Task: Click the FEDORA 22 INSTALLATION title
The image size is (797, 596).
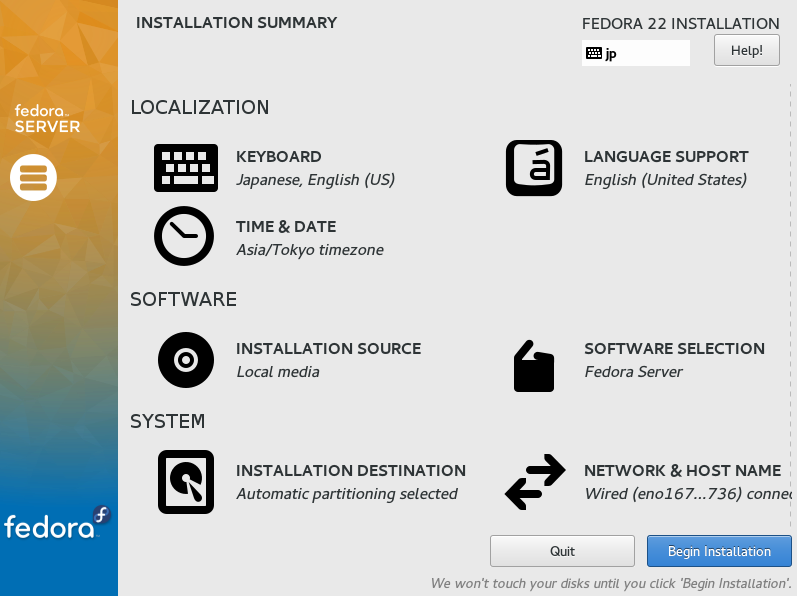Action: [681, 24]
